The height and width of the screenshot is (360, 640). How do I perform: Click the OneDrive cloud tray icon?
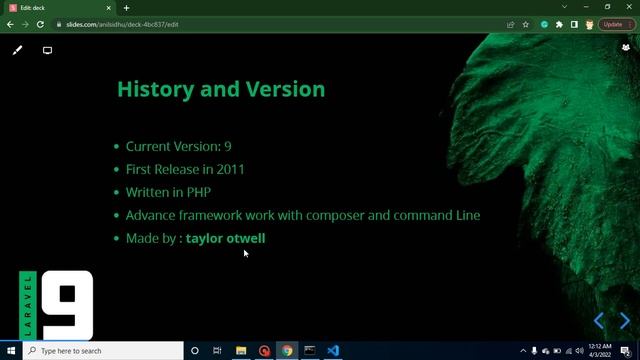546,351
